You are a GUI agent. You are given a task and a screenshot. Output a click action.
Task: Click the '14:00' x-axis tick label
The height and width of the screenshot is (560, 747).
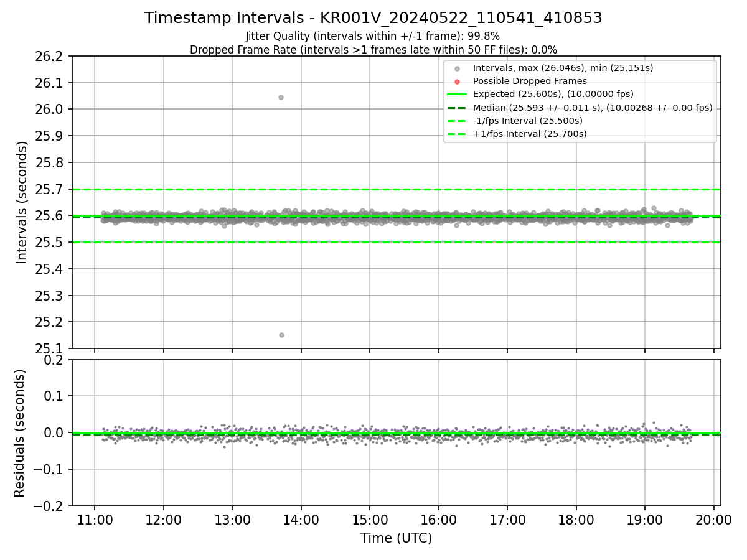pyautogui.click(x=301, y=520)
